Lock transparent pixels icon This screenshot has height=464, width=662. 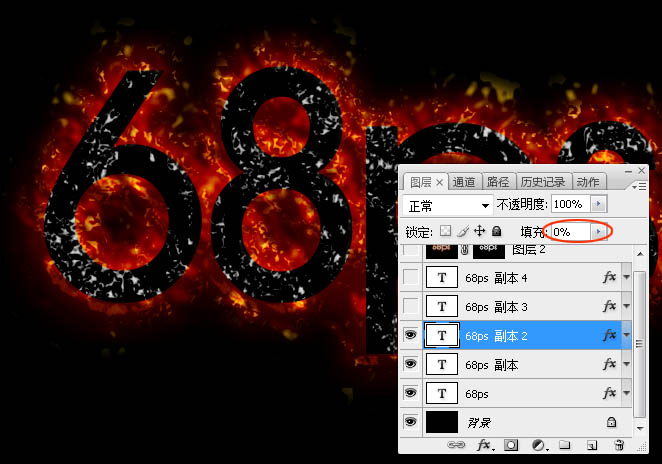[445, 231]
